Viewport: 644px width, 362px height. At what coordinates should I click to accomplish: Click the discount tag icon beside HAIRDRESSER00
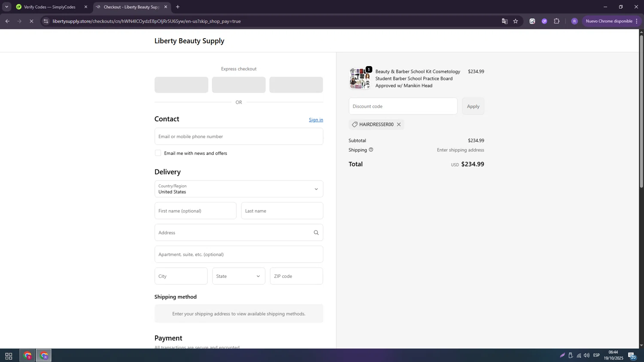coord(355,124)
